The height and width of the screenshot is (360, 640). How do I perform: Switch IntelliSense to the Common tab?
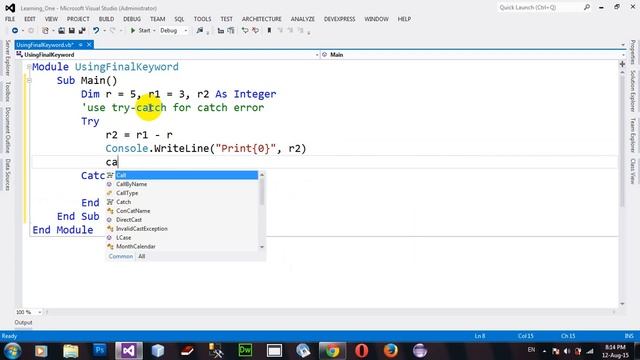point(120,256)
